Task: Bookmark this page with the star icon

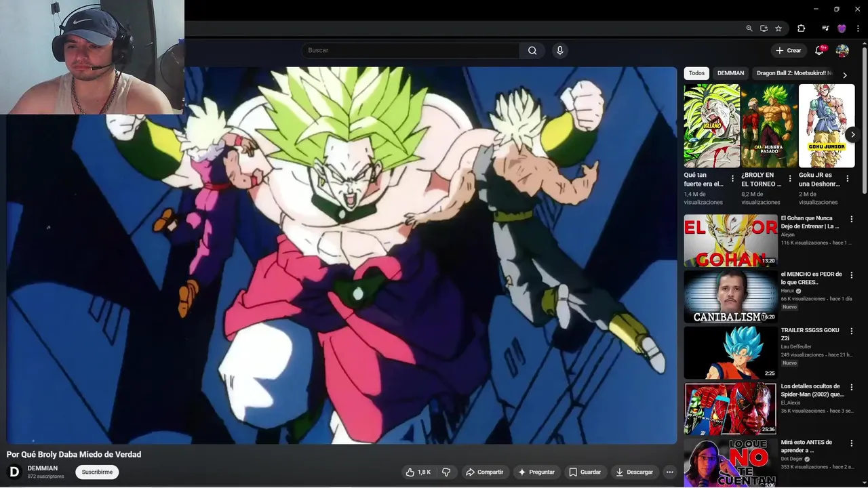Action: pos(778,28)
